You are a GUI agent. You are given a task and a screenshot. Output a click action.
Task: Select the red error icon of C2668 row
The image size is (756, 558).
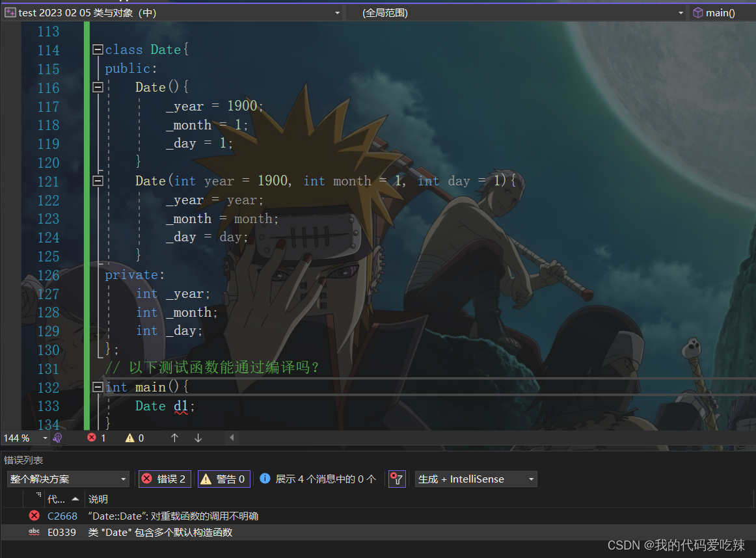click(x=34, y=516)
